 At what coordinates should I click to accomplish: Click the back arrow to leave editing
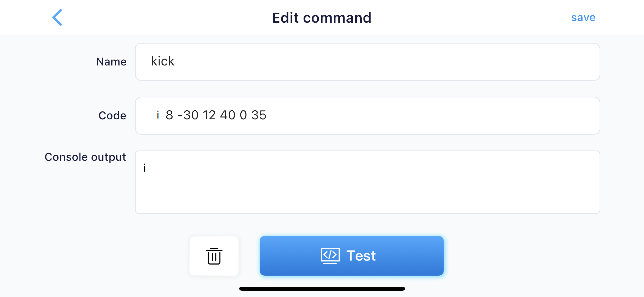point(57,17)
